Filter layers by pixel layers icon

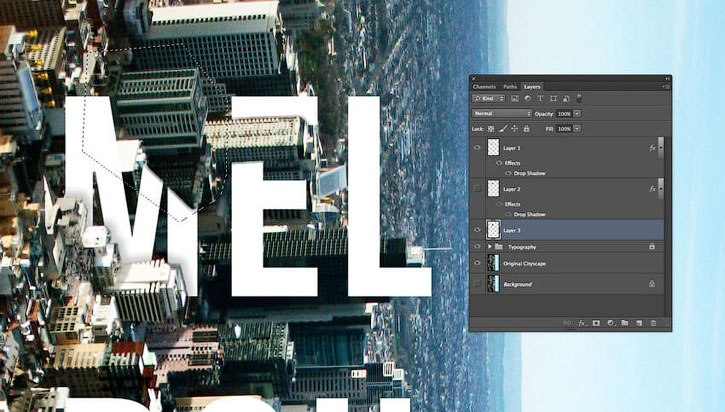(515, 98)
